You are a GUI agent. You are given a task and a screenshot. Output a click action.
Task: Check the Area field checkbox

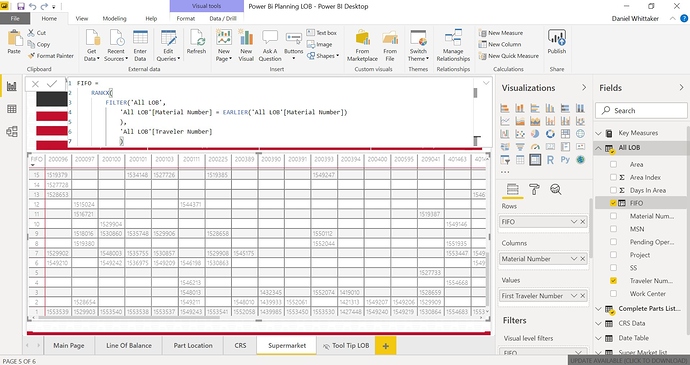(x=613, y=164)
